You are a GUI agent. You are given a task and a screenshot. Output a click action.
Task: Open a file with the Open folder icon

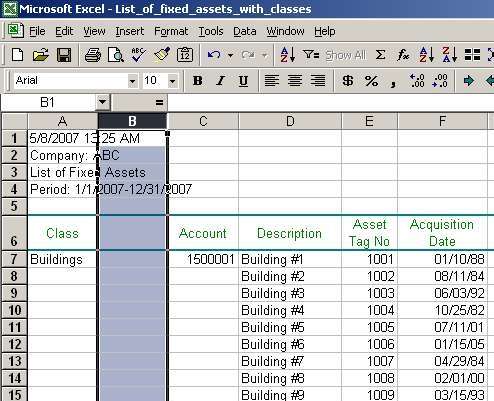click(x=41, y=54)
